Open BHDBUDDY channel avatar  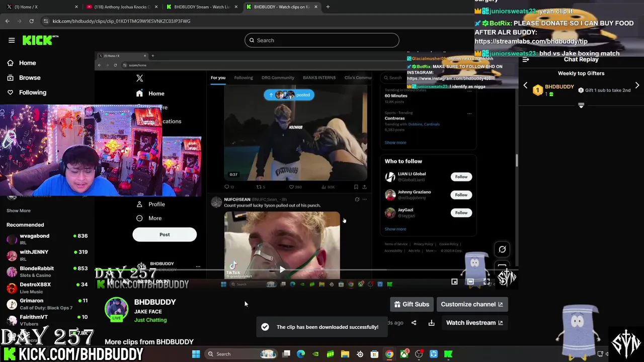point(116,308)
